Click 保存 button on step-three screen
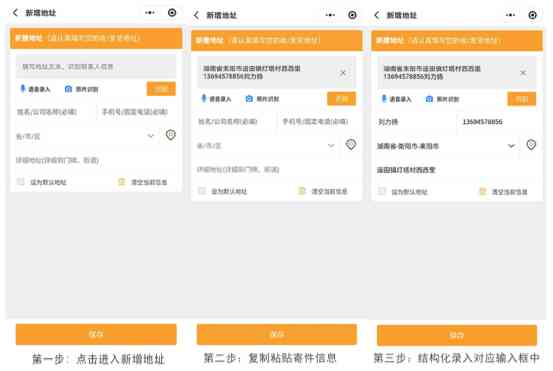553x371 pixels. pos(457,335)
